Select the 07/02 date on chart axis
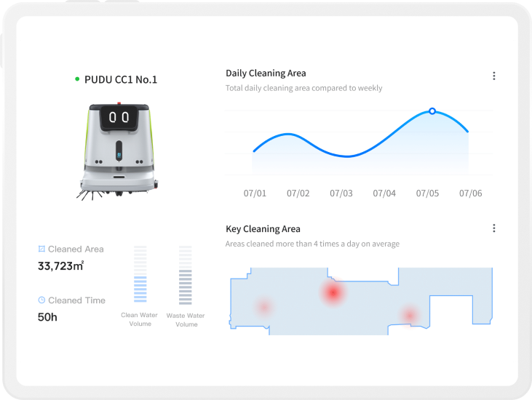 pos(298,193)
